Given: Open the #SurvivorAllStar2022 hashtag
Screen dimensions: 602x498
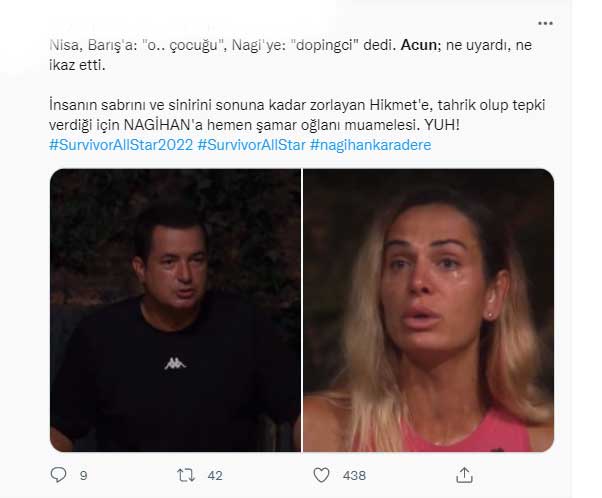Looking at the screenshot, I should click(x=121, y=145).
